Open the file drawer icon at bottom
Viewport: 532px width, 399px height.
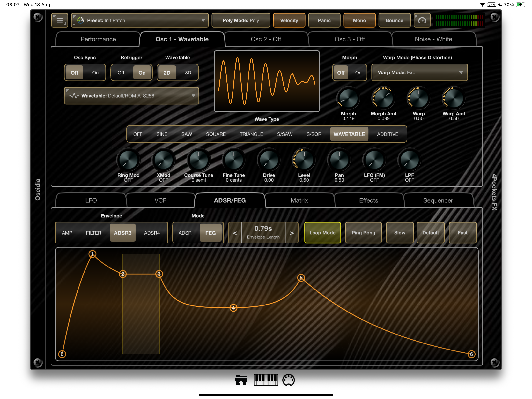(241, 380)
